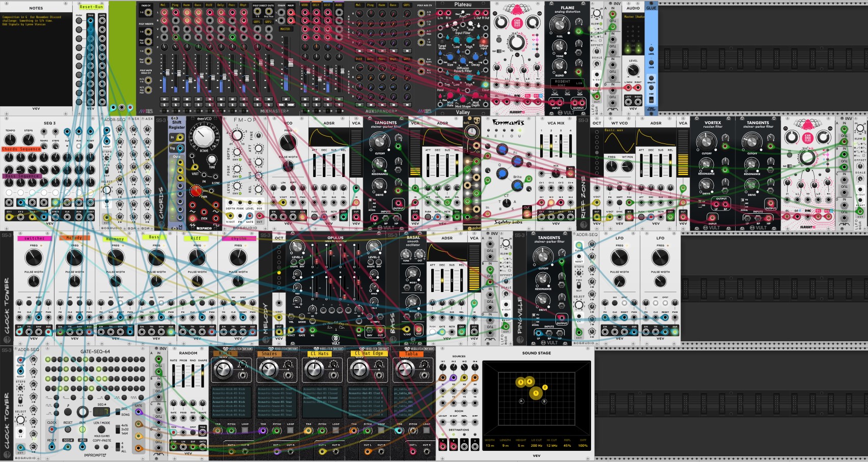Click the large knob on GATE-SEQ-64

click(82, 411)
